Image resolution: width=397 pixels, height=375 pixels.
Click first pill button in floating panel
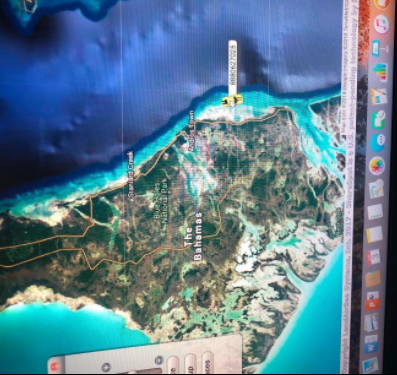172,365
